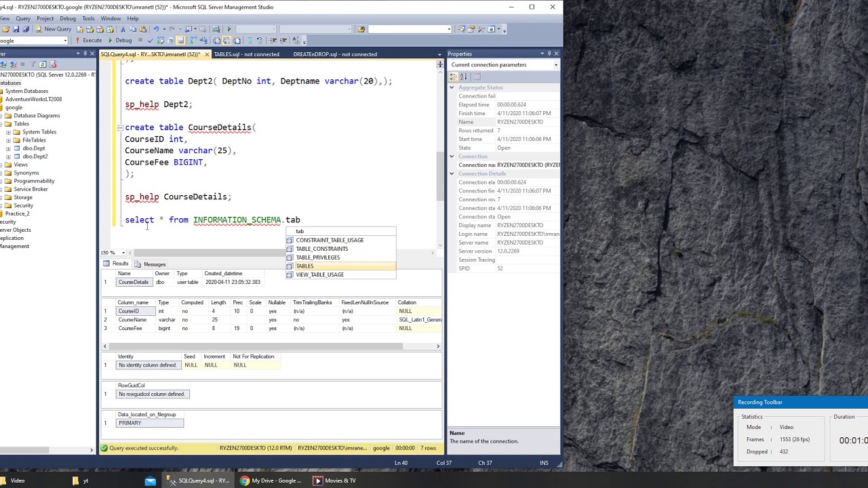868x488 pixels.
Task: Open the Debug menu
Action: click(x=68, y=18)
